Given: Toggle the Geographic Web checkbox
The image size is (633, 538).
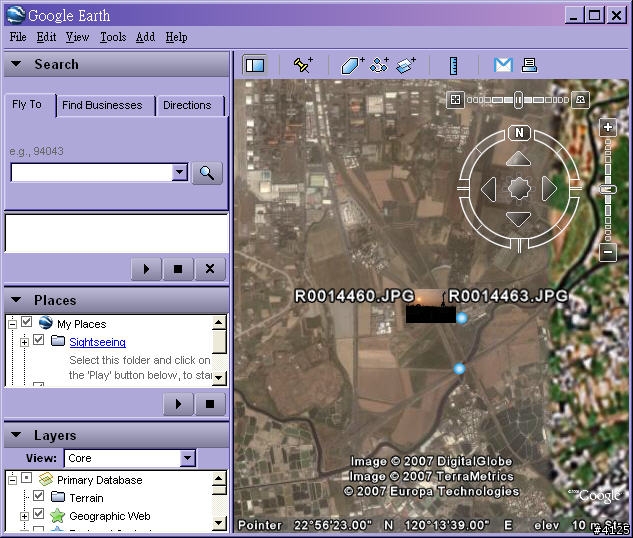Looking at the screenshot, I should coord(39,514).
